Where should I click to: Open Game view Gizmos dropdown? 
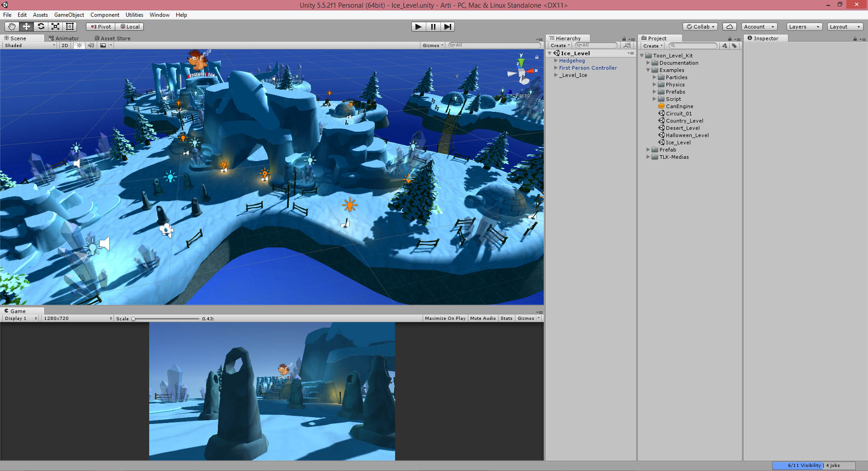click(528, 319)
